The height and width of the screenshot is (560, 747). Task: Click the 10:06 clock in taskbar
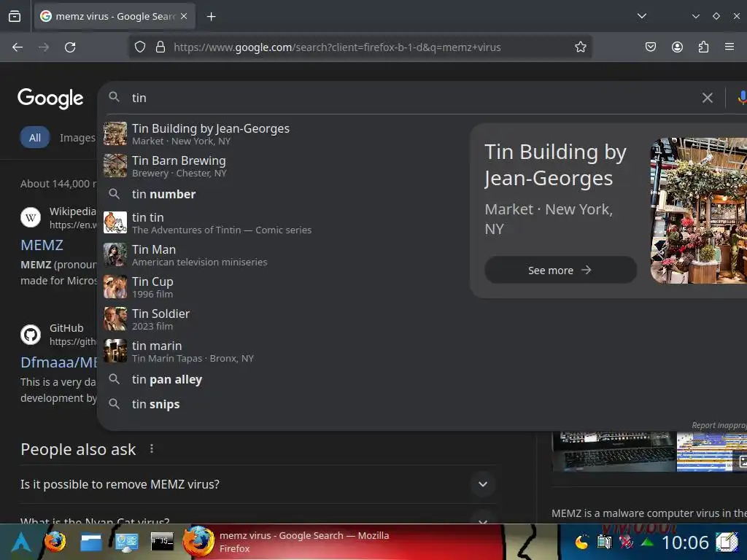(685, 542)
